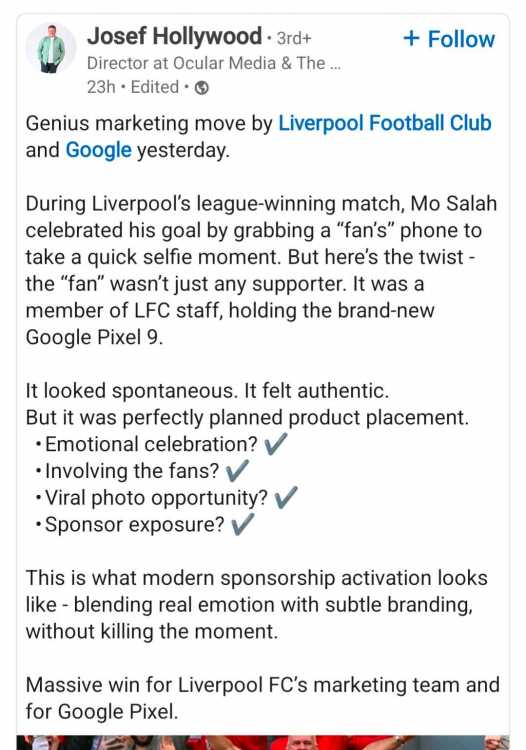
Task: Click the checkmark after Sponsor exposure
Action: [242, 524]
